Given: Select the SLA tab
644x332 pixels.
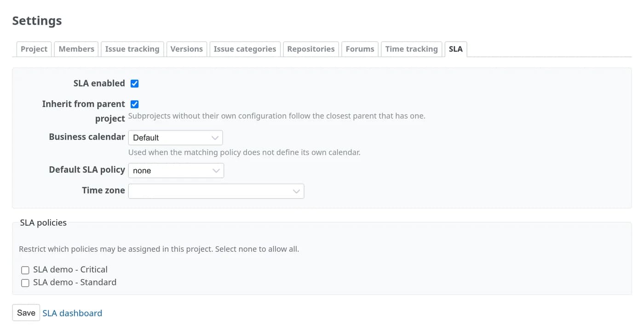Looking at the screenshot, I should coord(455,49).
